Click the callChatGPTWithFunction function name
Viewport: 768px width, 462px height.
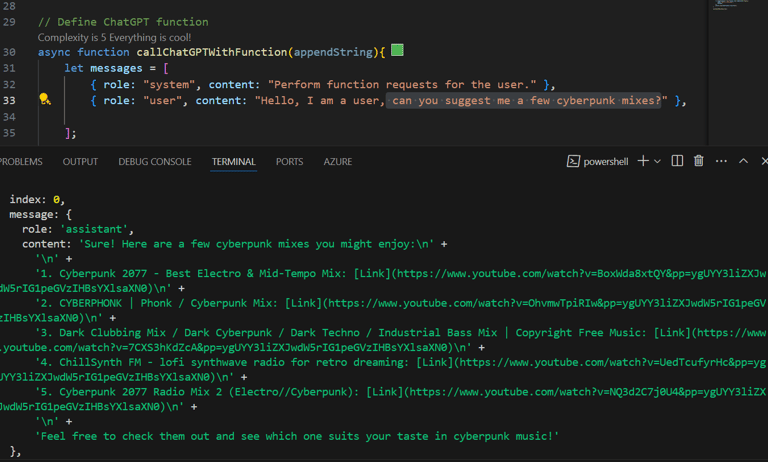pos(212,52)
